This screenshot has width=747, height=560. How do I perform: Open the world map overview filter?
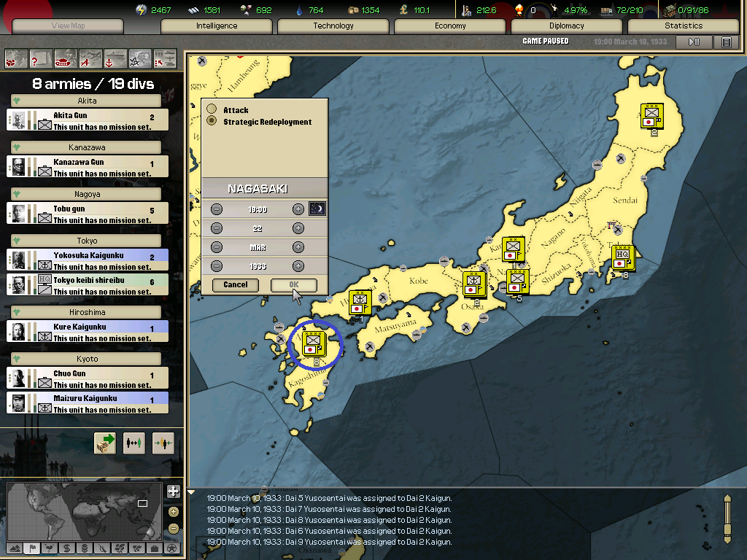16,58
